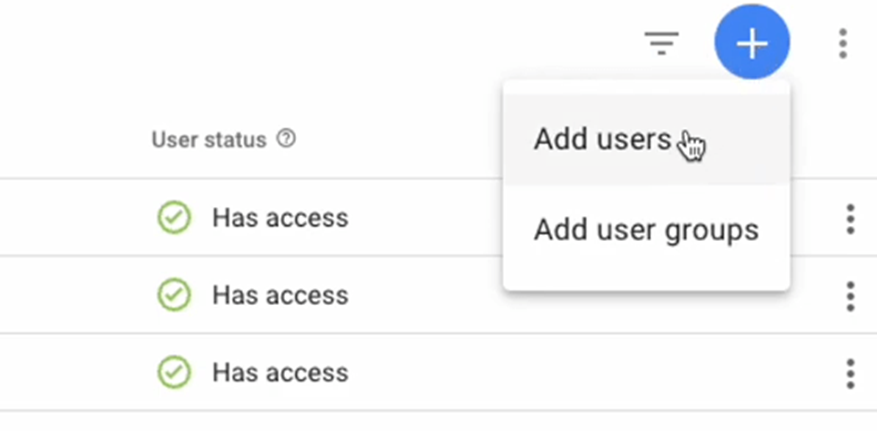Open third row's three-dot actions menu
The height and width of the screenshot is (431, 877).
click(850, 373)
